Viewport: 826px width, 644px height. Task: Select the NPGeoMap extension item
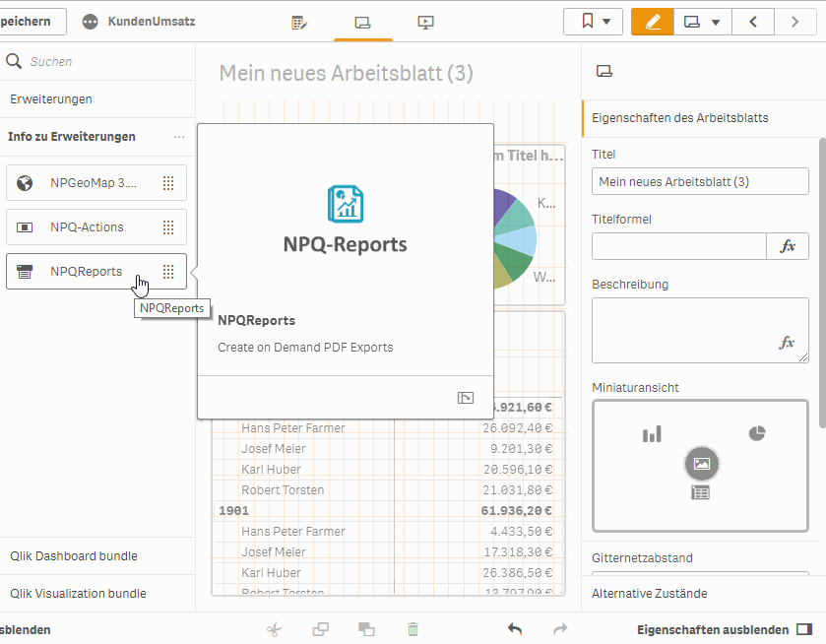click(96, 183)
